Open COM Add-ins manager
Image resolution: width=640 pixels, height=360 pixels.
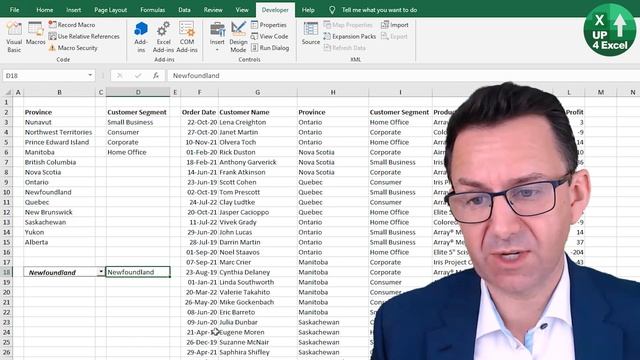pos(187,37)
